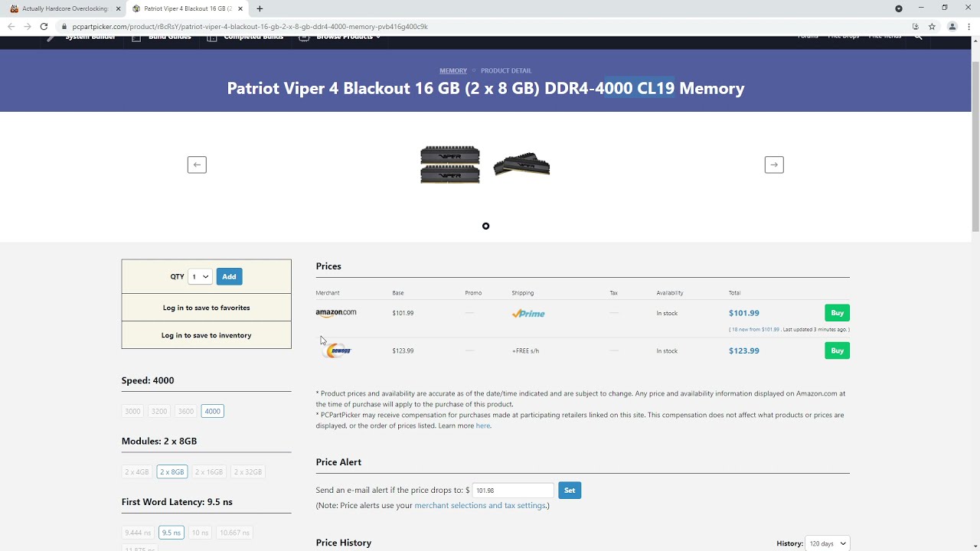Click the 'Speed: 4000' section heading
Image resolution: width=980 pixels, height=551 pixels.
click(x=148, y=380)
